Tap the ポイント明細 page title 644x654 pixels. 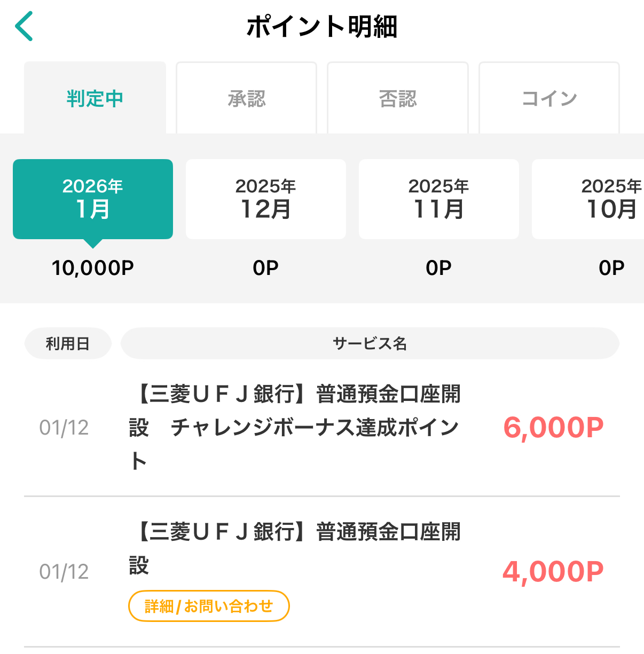322,26
